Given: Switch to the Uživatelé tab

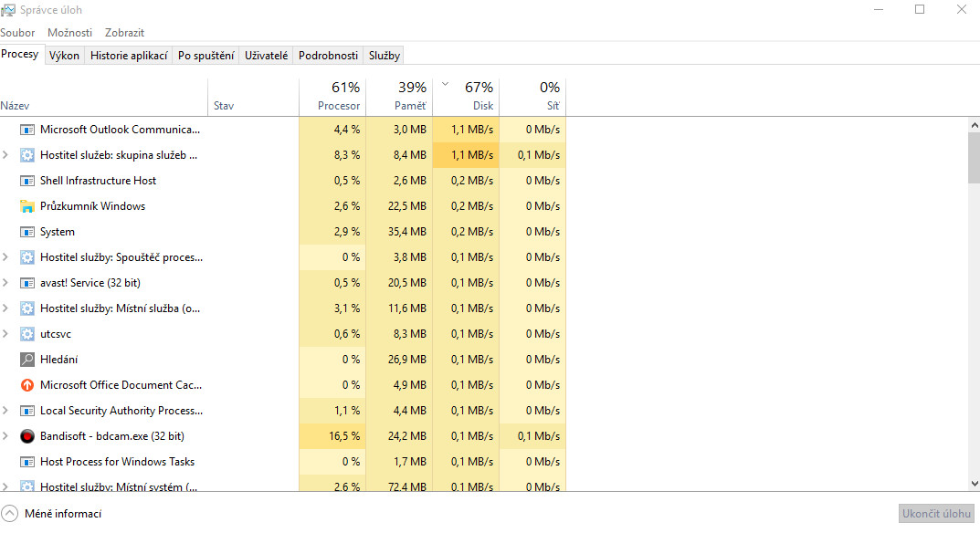Looking at the screenshot, I should point(267,56).
